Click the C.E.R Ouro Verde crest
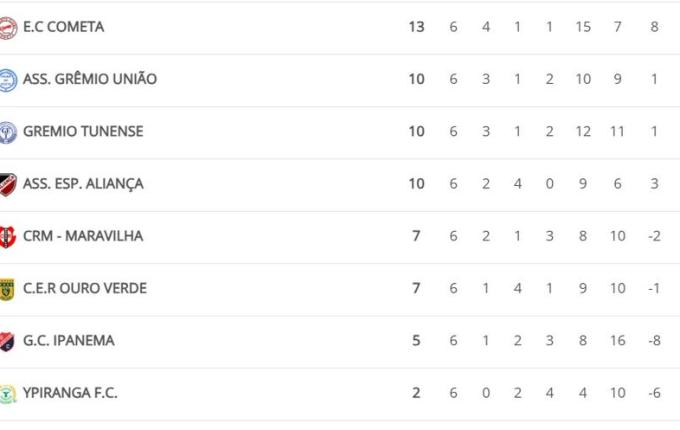Image resolution: width=680 pixels, height=430 pixels. 8,289
